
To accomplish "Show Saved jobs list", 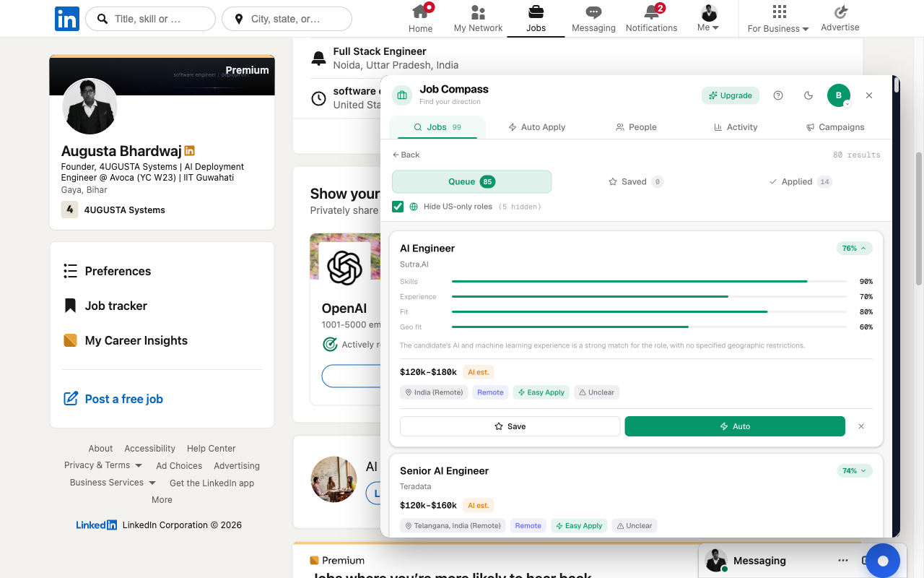I will (636, 181).
